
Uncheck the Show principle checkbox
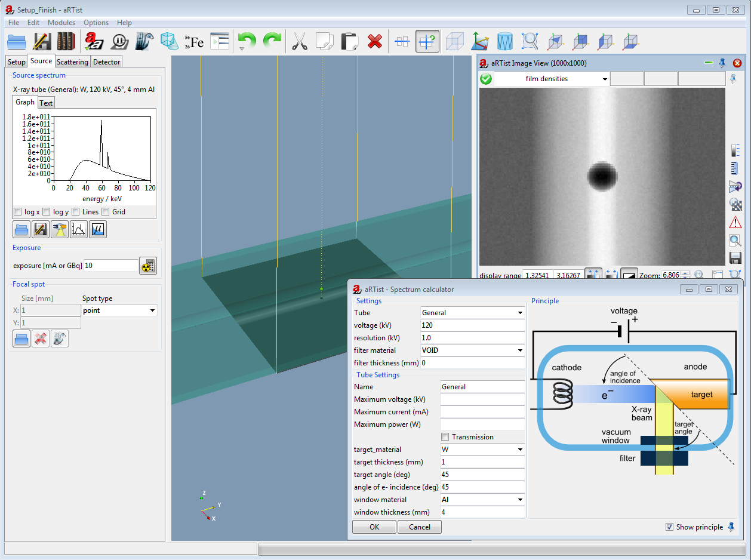pyautogui.click(x=669, y=527)
